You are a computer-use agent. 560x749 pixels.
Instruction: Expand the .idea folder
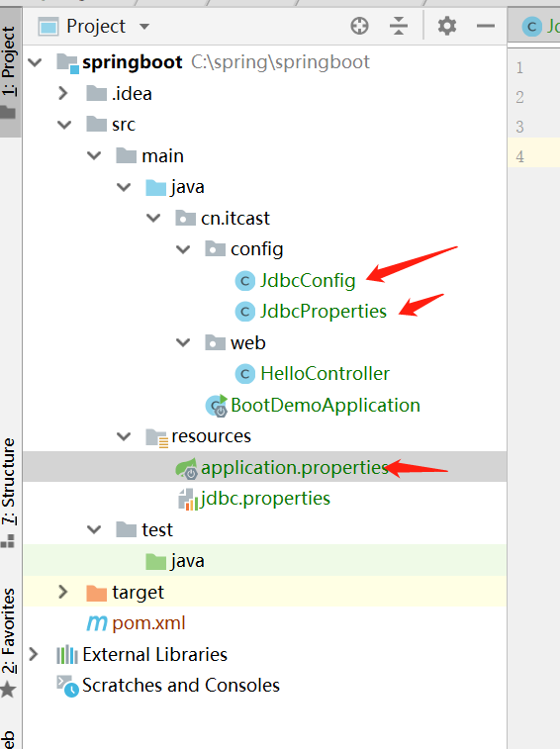(62, 93)
